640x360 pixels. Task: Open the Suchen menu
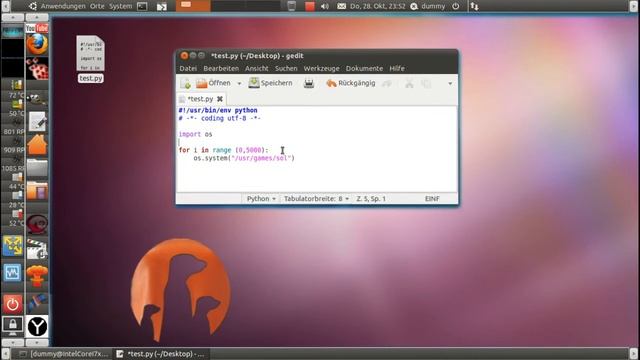click(x=286, y=69)
